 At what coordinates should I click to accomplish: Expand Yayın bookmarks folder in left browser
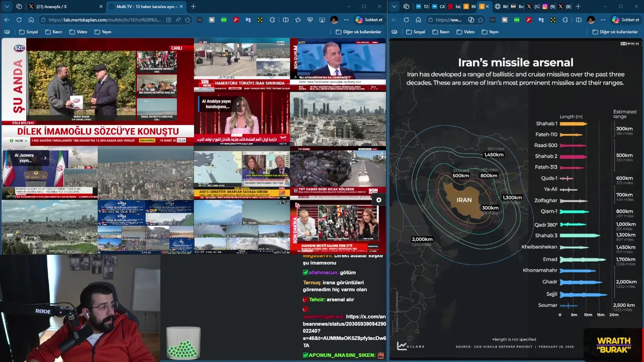(103, 32)
